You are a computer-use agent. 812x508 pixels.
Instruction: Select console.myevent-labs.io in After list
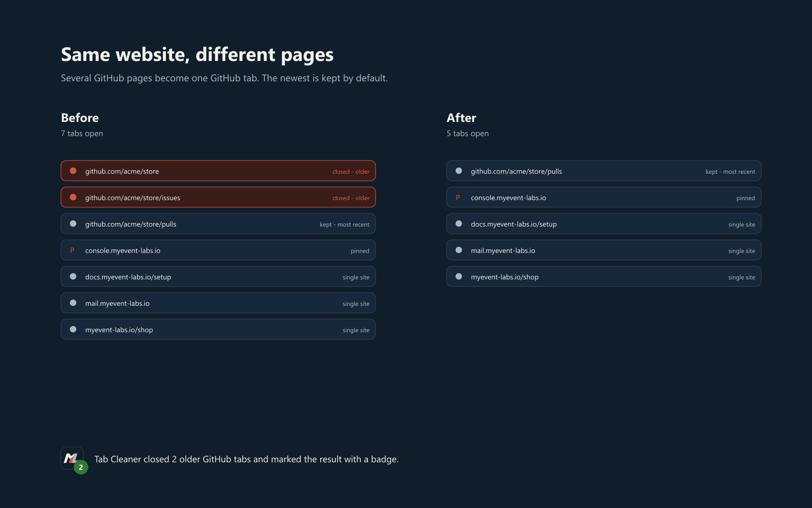tap(509, 198)
